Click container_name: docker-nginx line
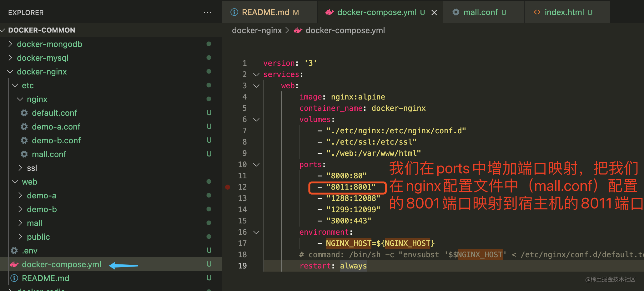Screen dimensions: 644x291 click(x=363, y=108)
